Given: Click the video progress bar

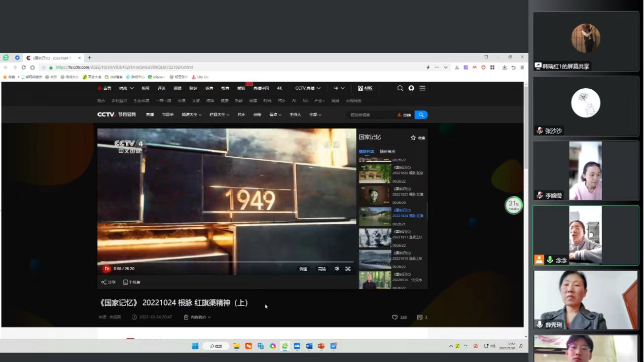Looking at the screenshot, I should (x=226, y=262).
